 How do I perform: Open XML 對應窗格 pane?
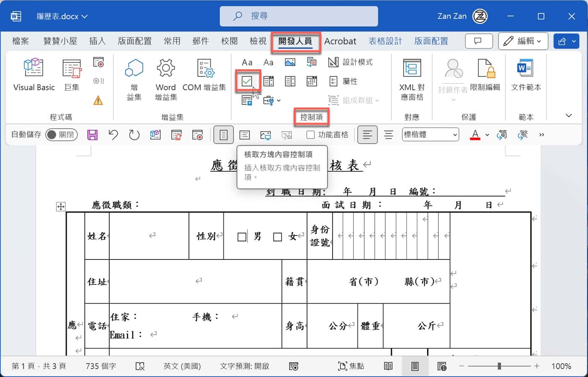[x=412, y=80]
